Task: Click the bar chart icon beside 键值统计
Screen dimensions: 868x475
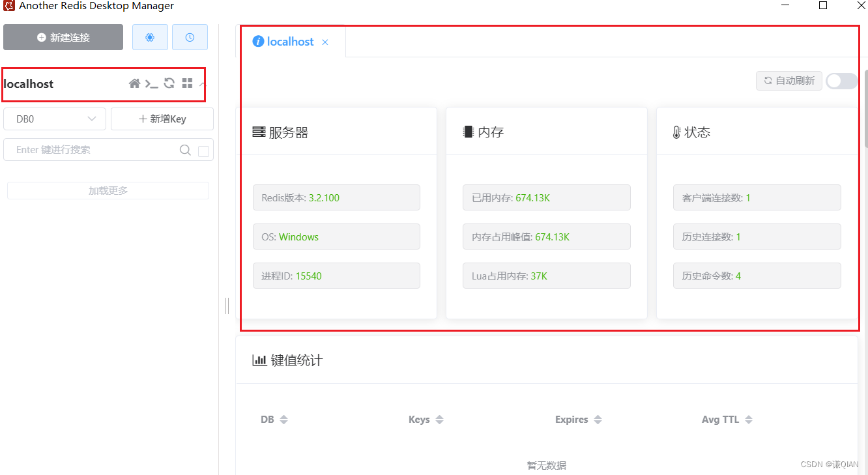Action: click(x=259, y=360)
